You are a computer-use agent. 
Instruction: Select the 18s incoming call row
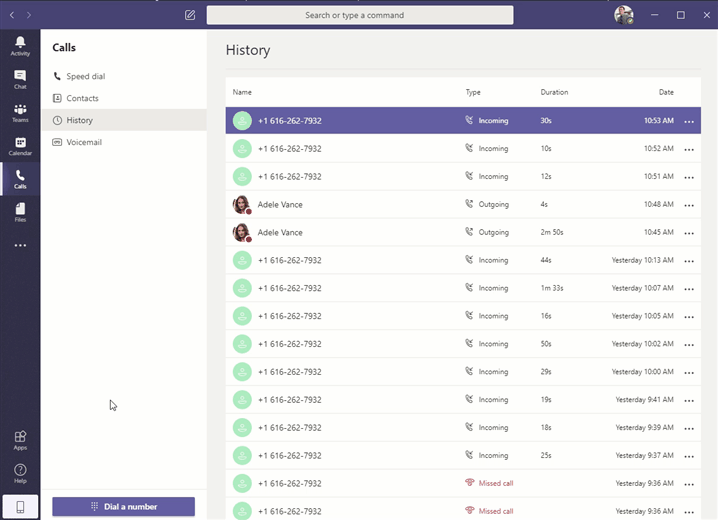click(463, 428)
